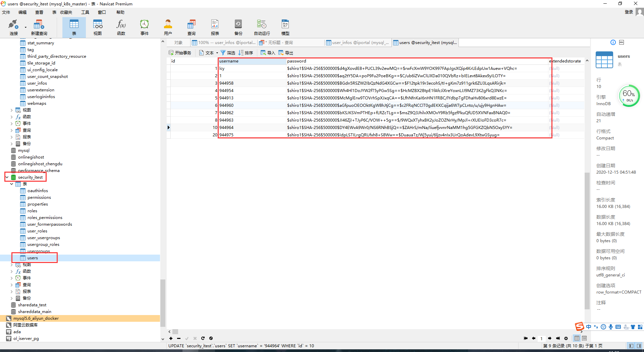This screenshot has height=352, width=644.
Task: Open the 连接 (Connection) dropdown arrow
Action: tap(25, 27)
